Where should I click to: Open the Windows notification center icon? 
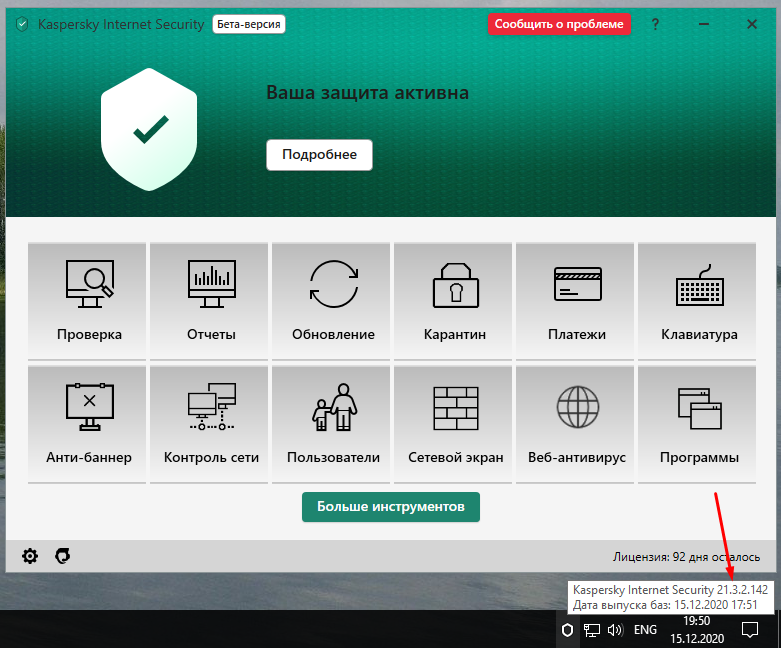point(750,630)
